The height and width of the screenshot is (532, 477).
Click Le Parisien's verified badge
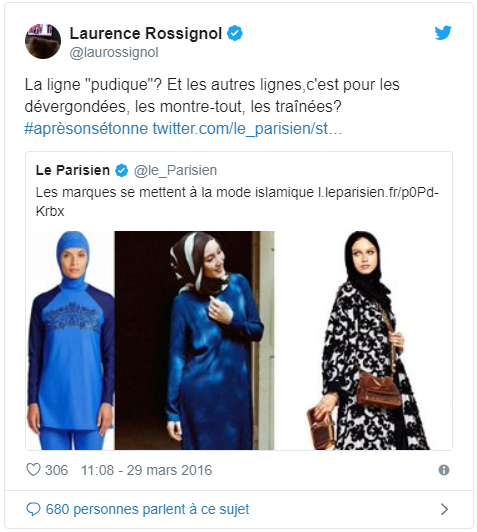[121, 170]
